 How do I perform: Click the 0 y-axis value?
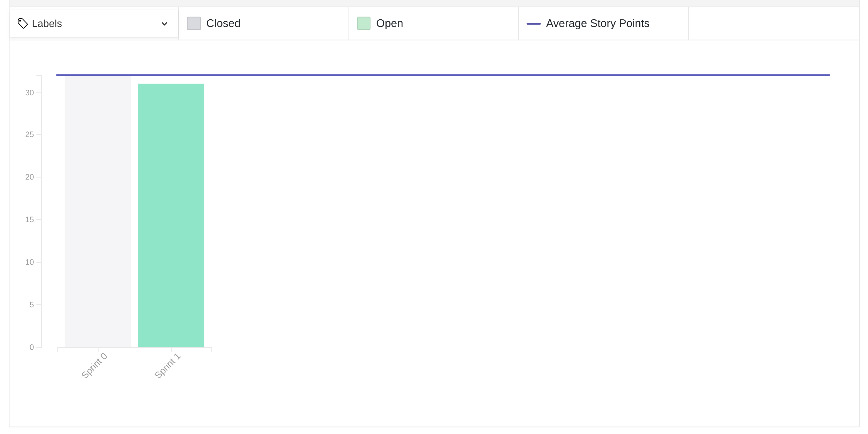(x=32, y=347)
